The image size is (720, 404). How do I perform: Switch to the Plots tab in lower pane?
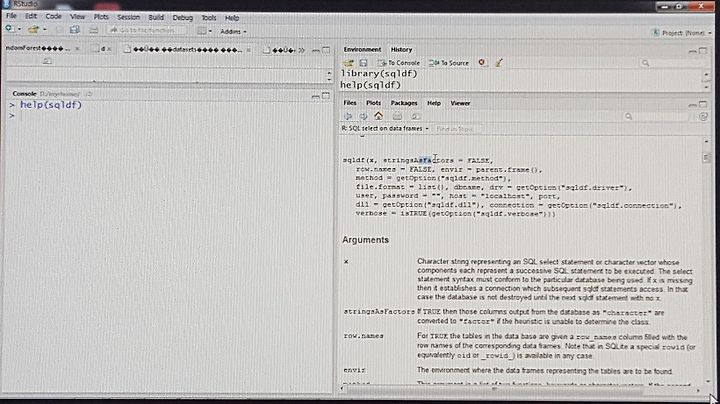pyautogui.click(x=373, y=103)
